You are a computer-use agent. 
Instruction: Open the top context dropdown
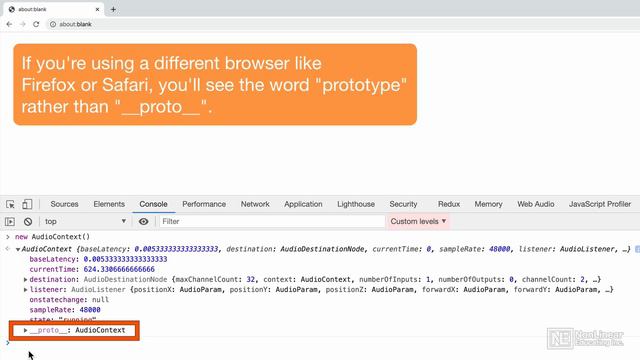click(85, 222)
